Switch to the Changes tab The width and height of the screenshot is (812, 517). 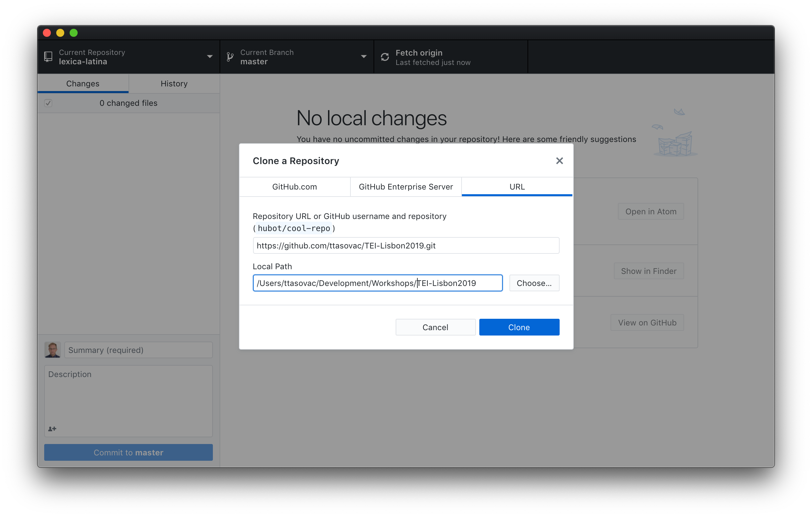point(83,83)
